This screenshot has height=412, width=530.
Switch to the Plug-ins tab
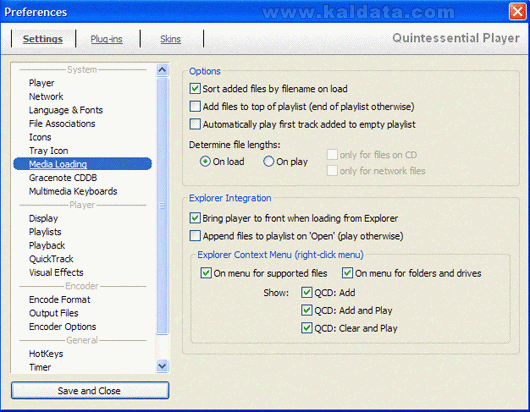coord(106,39)
